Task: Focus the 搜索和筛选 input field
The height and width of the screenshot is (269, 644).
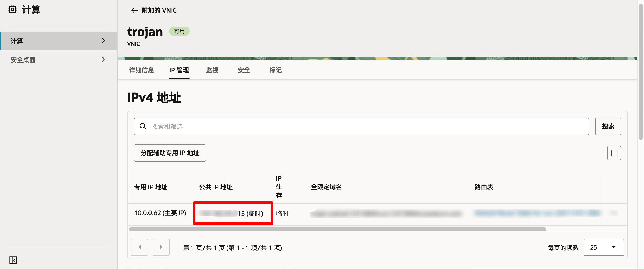Action: 365,126
